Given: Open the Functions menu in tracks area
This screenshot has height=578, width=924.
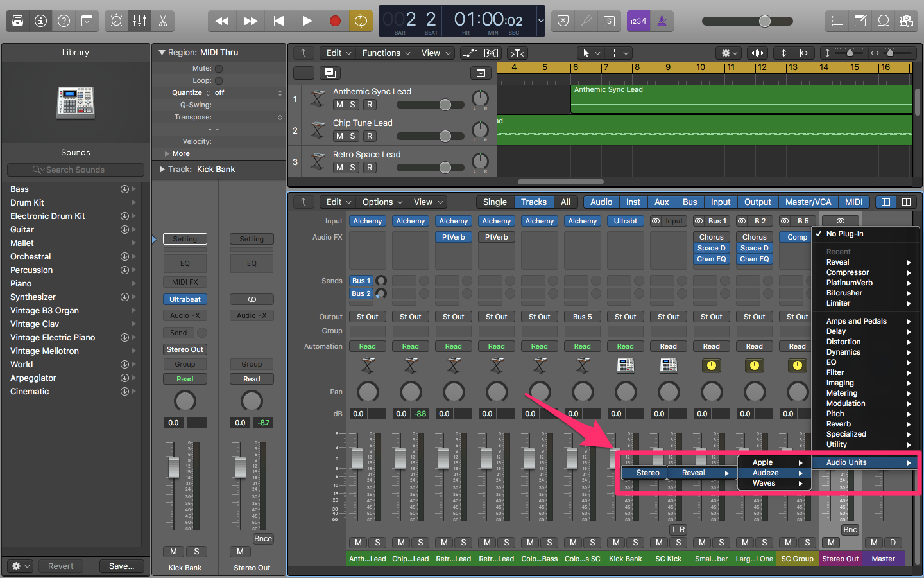Looking at the screenshot, I should 386,53.
